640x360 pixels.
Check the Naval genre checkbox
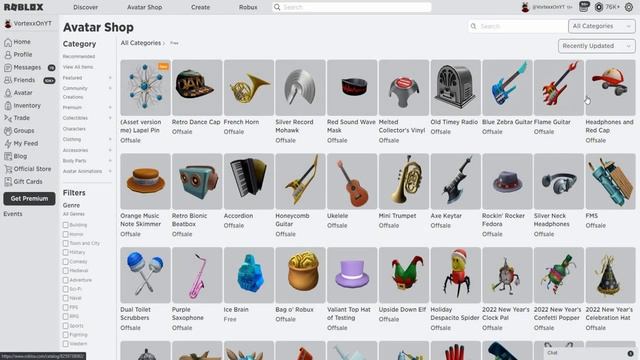click(65, 298)
